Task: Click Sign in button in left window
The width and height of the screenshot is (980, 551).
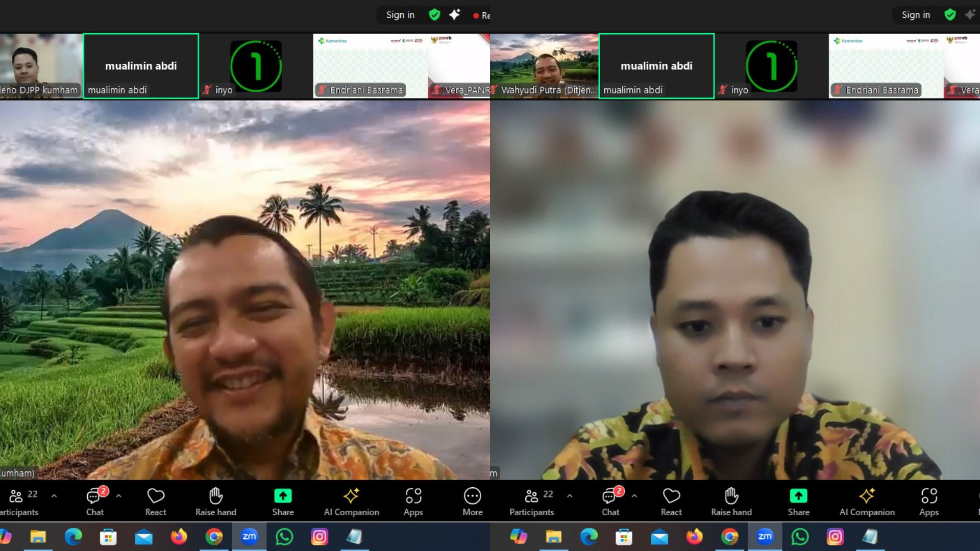Action: pos(400,15)
